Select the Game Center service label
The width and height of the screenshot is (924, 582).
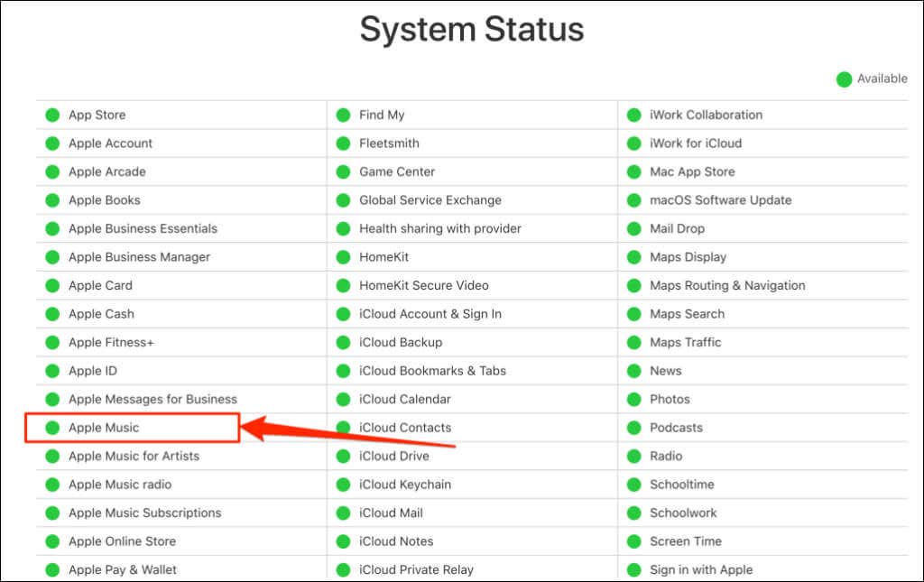397,172
